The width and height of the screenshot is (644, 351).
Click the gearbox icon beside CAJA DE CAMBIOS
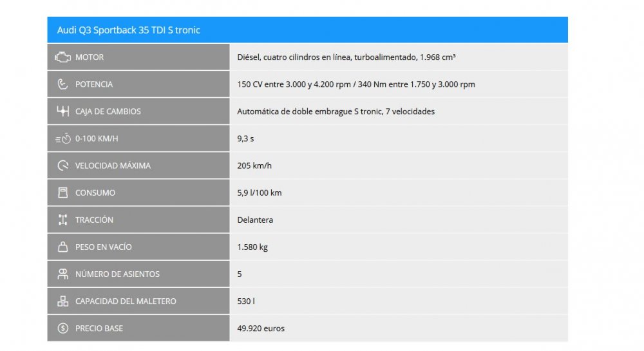pos(63,111)
